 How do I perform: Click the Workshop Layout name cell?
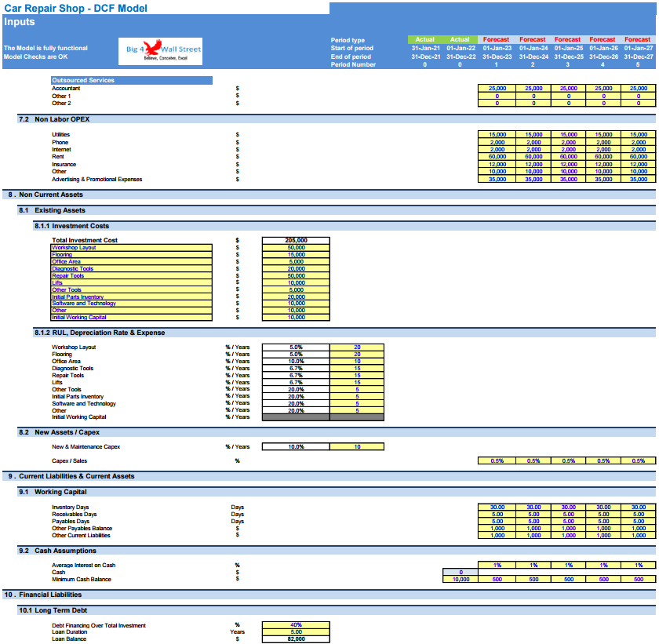pos(132,247)
